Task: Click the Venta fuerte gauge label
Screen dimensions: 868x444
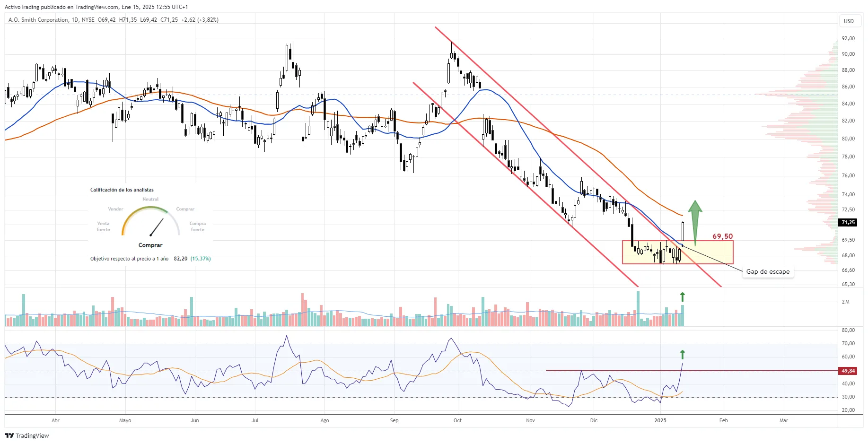Action: tap(103, 226)
